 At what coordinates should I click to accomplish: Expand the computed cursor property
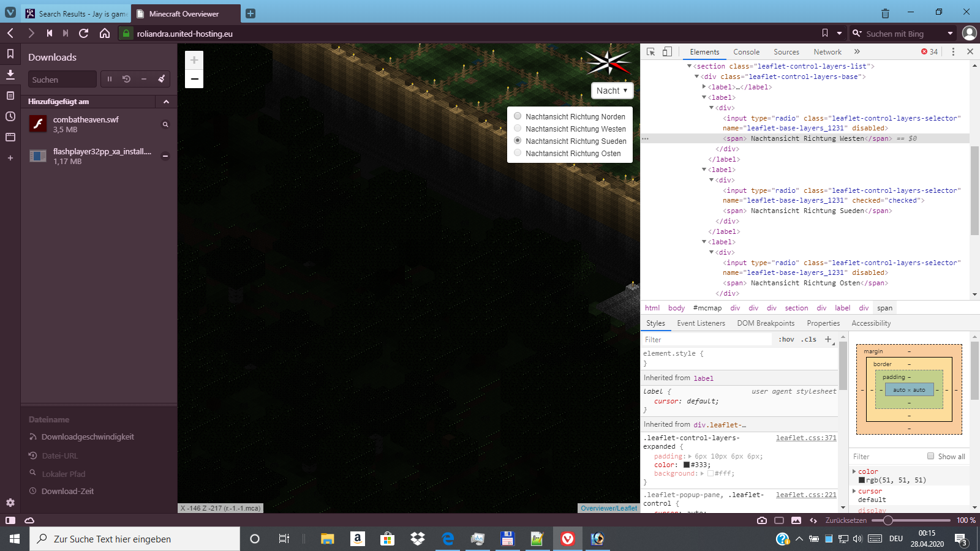coord(854,491)
